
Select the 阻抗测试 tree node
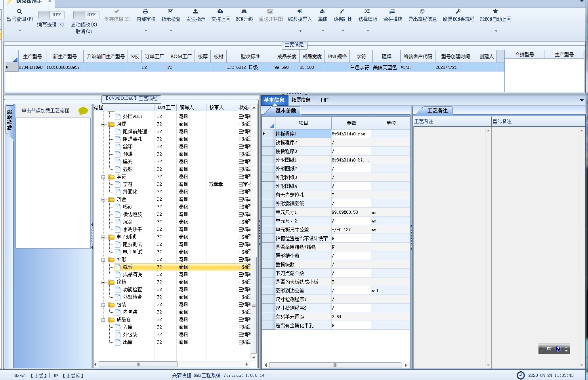[x=132, y=245]
